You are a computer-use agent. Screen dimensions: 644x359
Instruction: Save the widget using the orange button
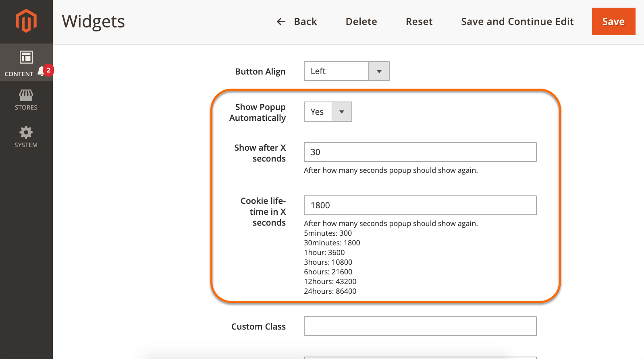(x=613, y=22)
